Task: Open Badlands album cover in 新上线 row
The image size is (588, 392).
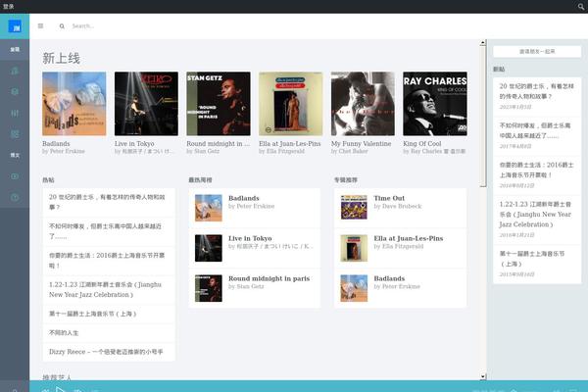Action: [x=74, y=104]
